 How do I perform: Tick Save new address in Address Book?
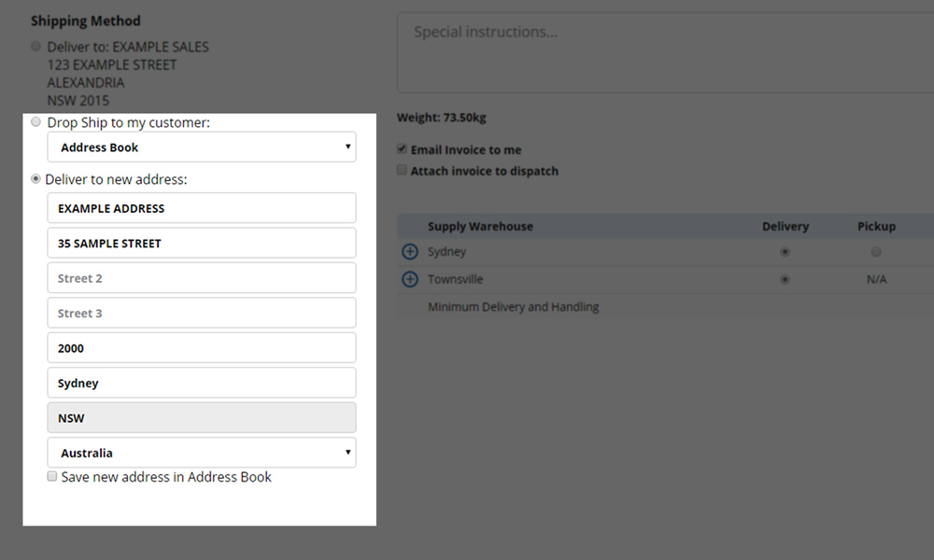(x=53, y=477)
